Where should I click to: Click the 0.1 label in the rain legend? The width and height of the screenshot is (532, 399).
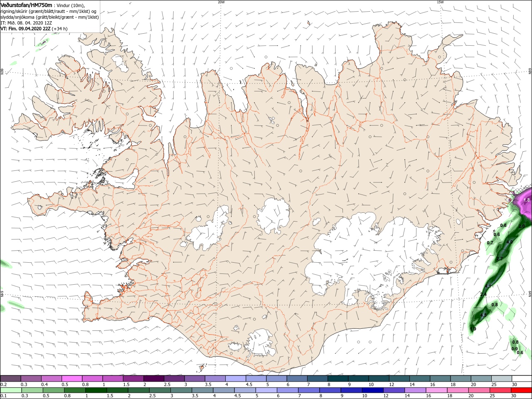click(x=4, y=396)
